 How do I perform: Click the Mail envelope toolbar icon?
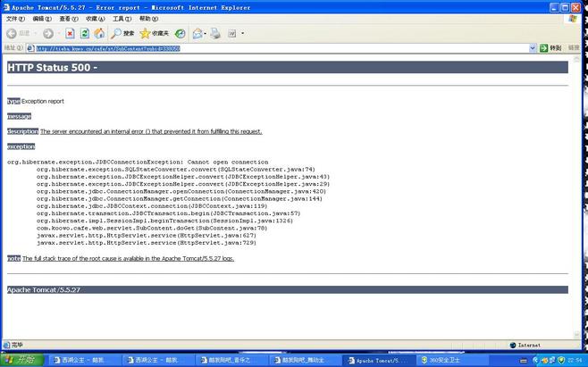tap(197, 33)
